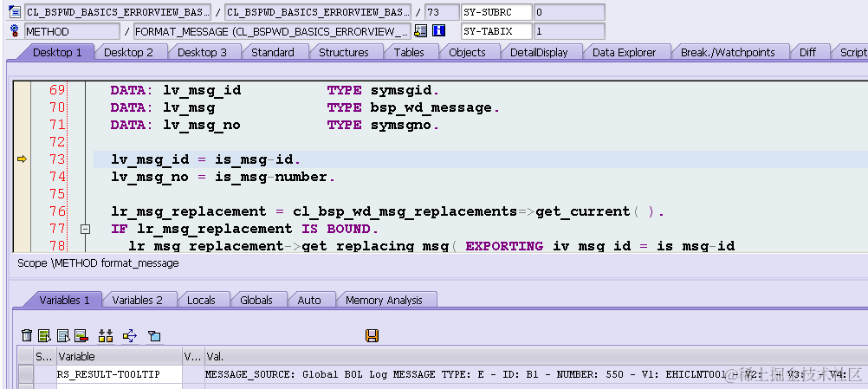Open the Break./Watchpoints tab
Viewport: 868px width, 389px height.
click(x=728, y=53)
